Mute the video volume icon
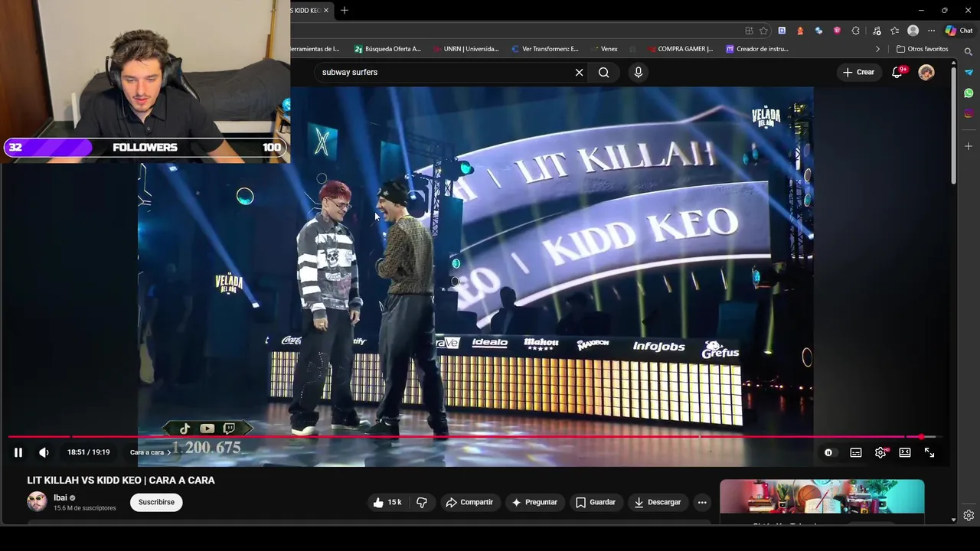980x551 pixels. [44, 452]
